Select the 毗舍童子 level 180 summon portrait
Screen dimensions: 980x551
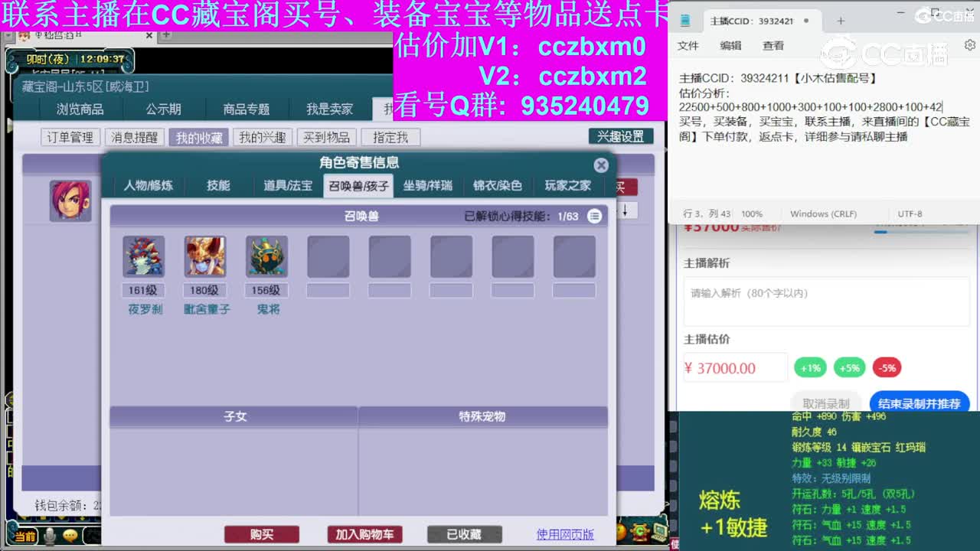click(x=205, y=256)
